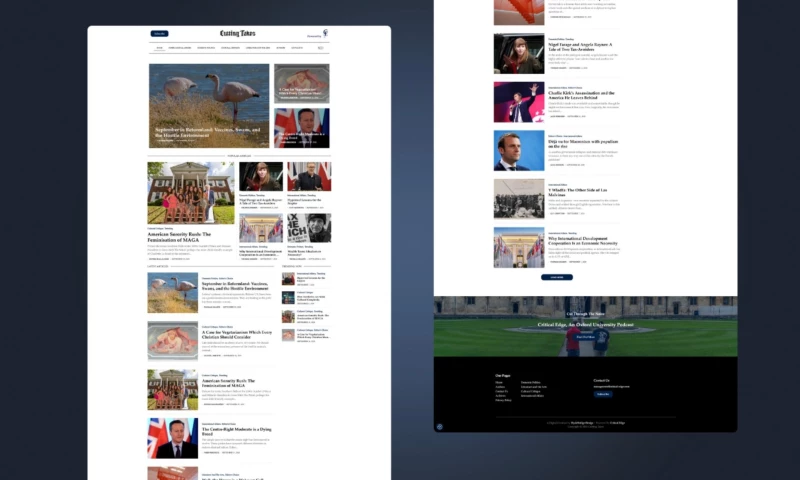Open the flamingo hero article about Vaccines and Swans
Screen dimensions: 800x480
pos(209,106)
